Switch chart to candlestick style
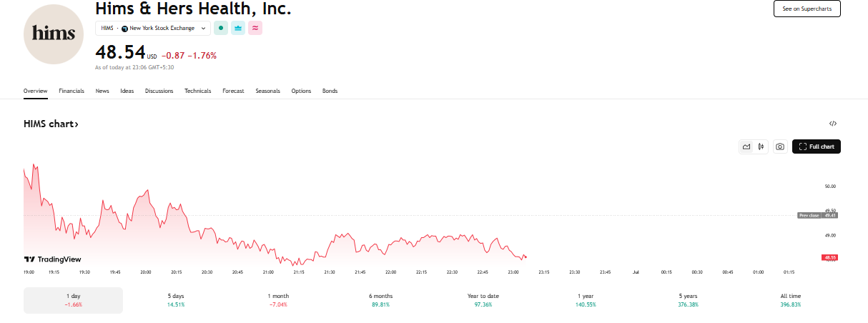Screen dimensions: 868x323 click(761, 146)
